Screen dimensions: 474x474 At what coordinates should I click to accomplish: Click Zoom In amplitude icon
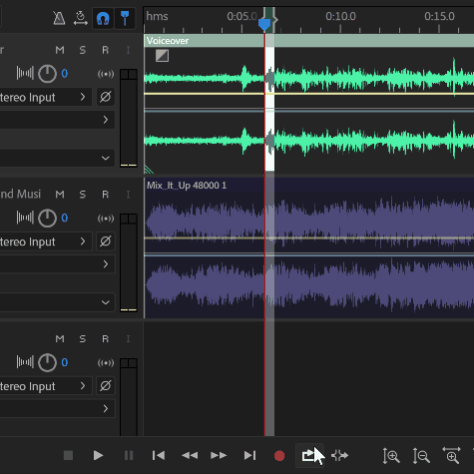pyautogui.click(x=391, y=456)
